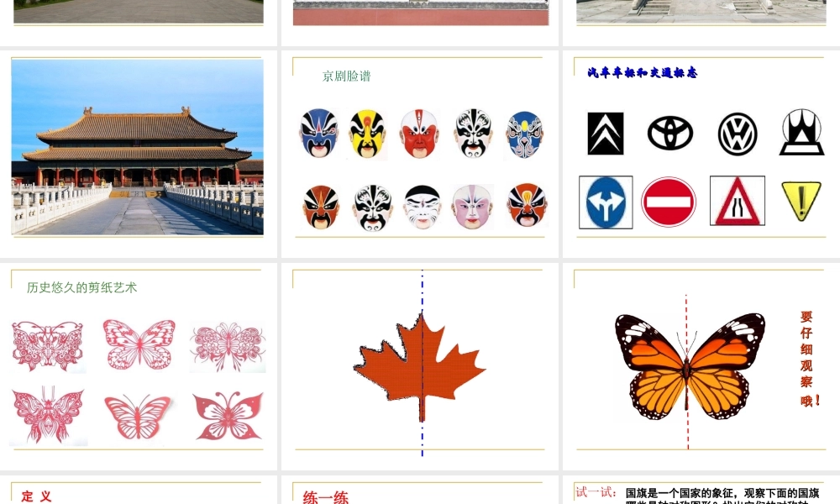Click the vertical red text '要仔细观察哦！'

pyautogui.click(x=808, y=359)
